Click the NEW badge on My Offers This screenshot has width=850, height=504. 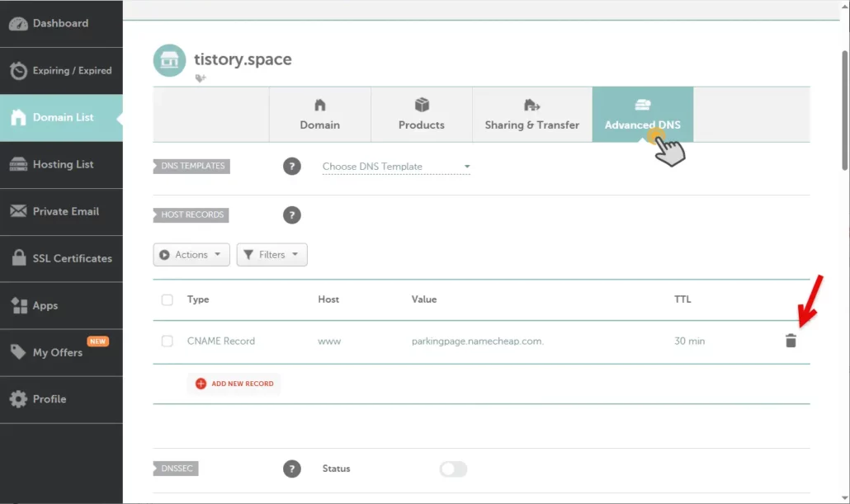click(x=97, y=341)
